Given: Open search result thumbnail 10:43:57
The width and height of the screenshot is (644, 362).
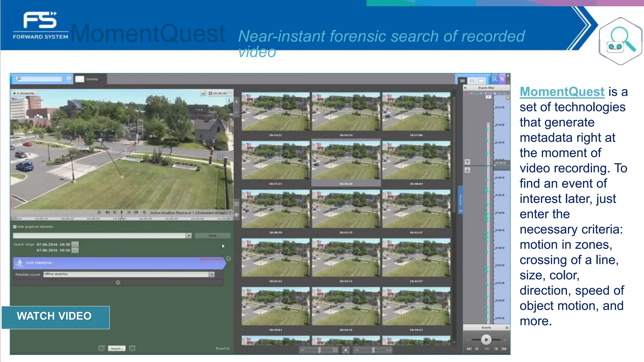Looking at the screenshot, I should pos(416,258).
